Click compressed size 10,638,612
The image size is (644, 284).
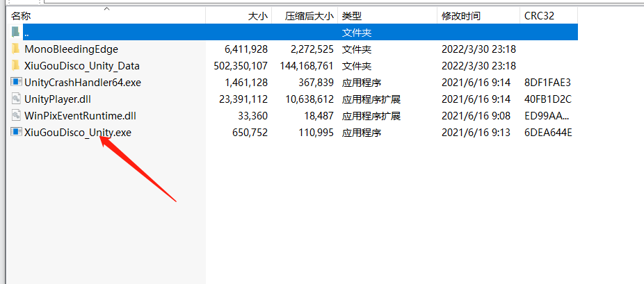point(309,99)
